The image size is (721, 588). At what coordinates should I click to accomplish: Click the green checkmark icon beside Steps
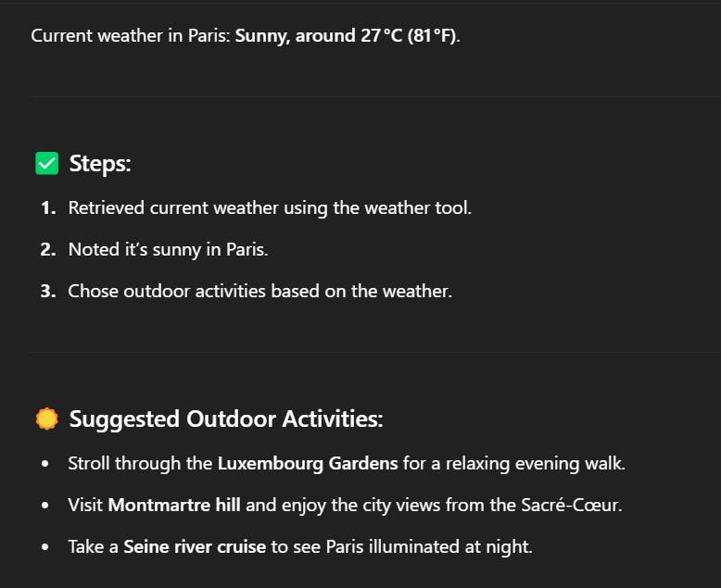point(46,164)
